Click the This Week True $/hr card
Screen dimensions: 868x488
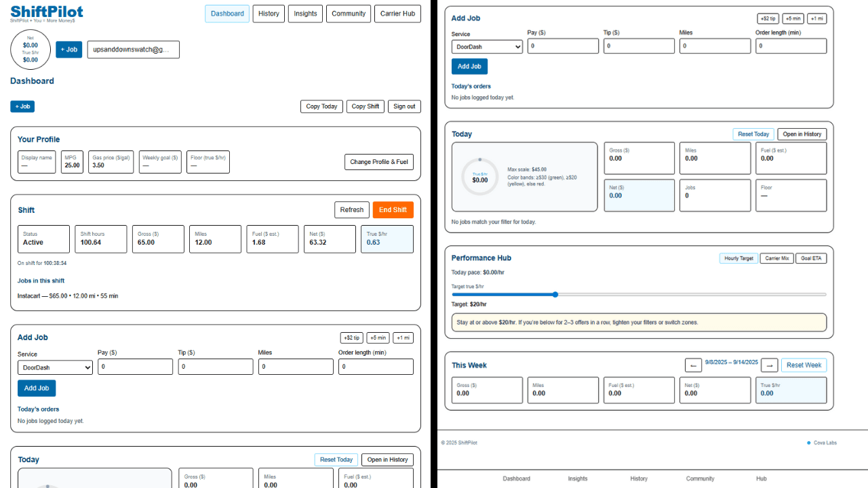(x=791, y=390)
